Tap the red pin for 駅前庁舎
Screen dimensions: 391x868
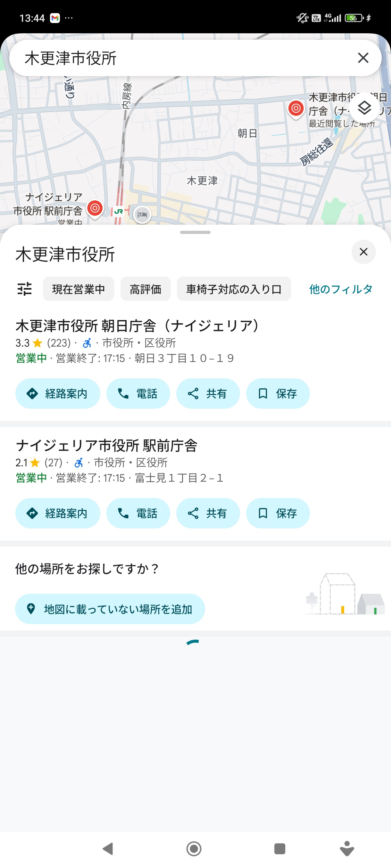point(95,209)
